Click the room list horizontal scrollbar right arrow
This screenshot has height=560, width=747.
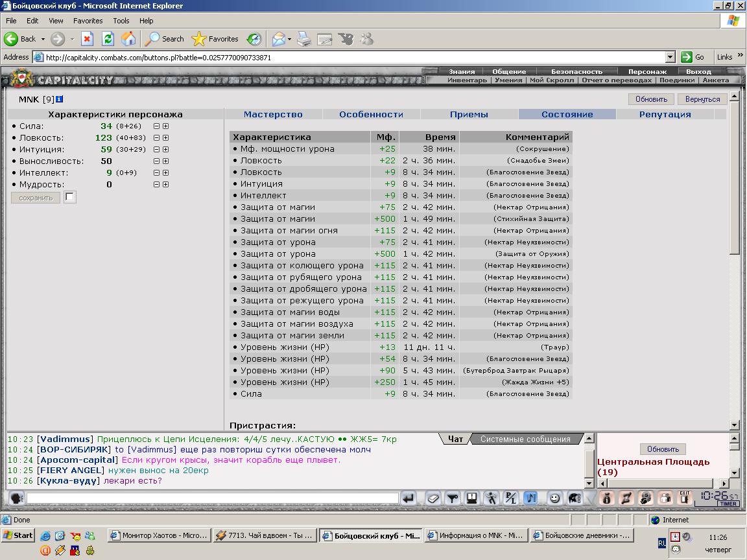pos(724,484)
